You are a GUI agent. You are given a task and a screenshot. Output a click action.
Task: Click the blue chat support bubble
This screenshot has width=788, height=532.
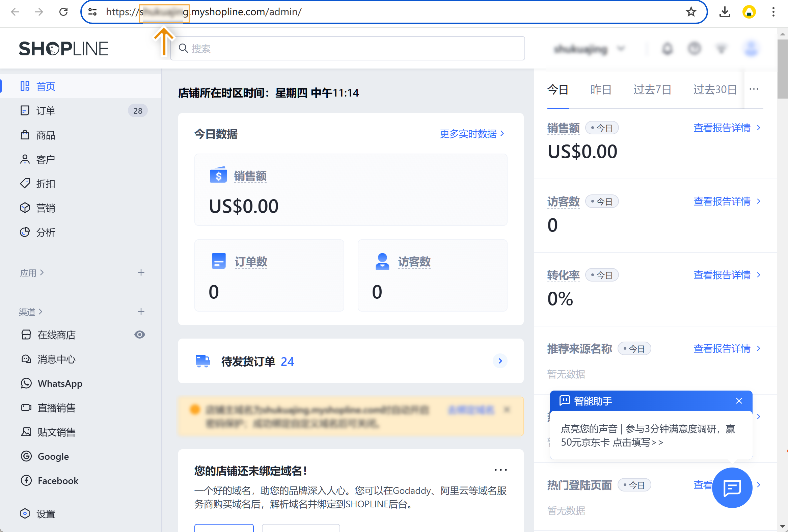tap(732, 487)
